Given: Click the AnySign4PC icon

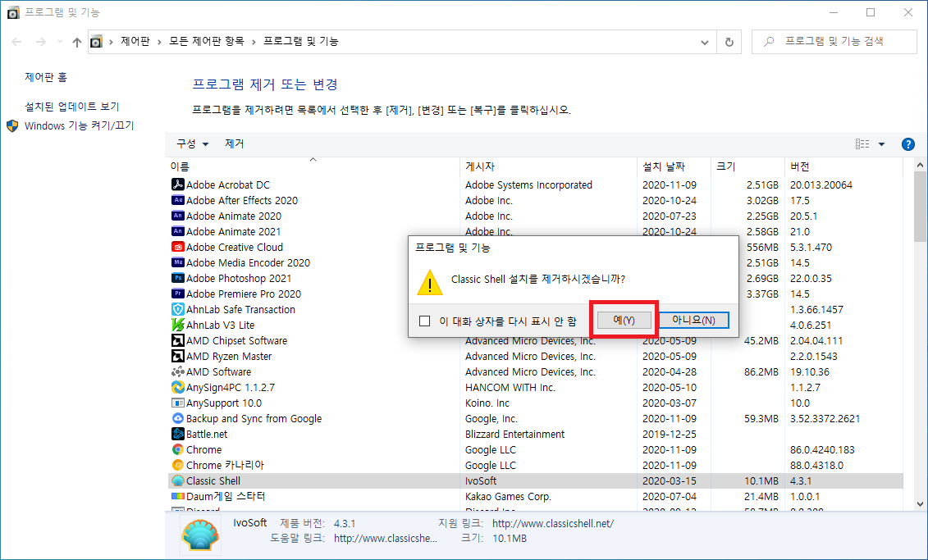Looking at the screenshot, I should 177,387.
